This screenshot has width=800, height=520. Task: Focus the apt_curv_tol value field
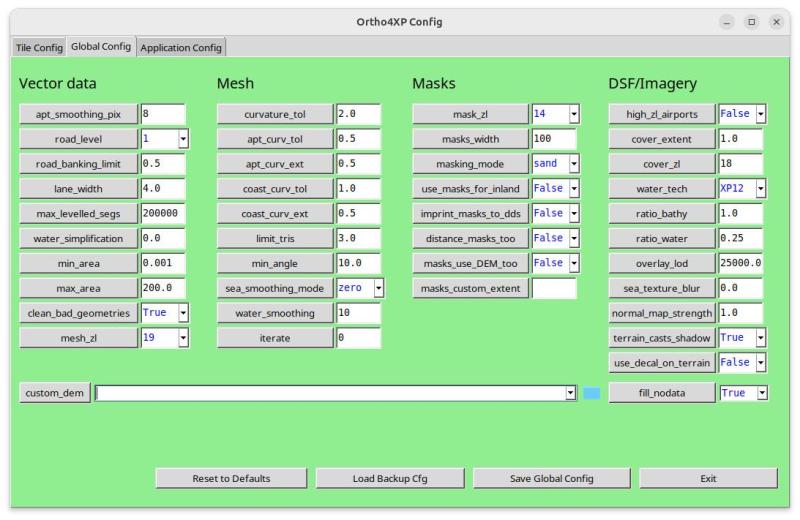[358, 139]
